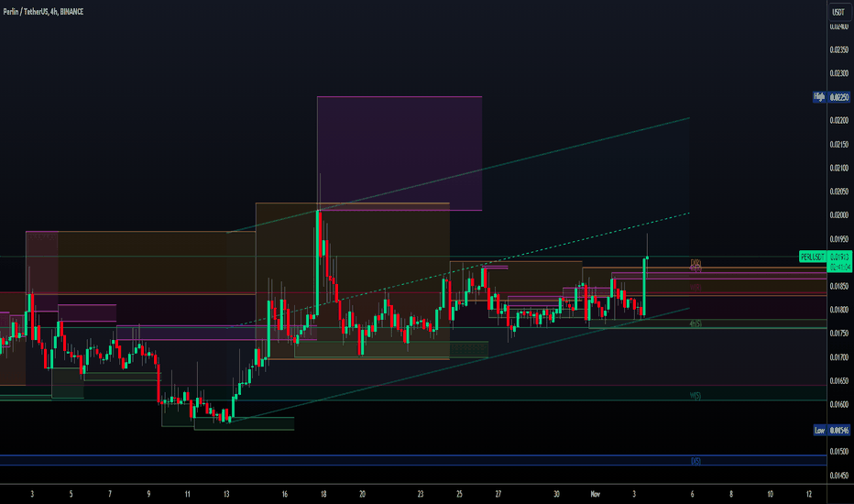Click the 0.01700 price axis label
The width and height of the screenshot is (854, 504).
pyautogui.click(x=838, y=357)
